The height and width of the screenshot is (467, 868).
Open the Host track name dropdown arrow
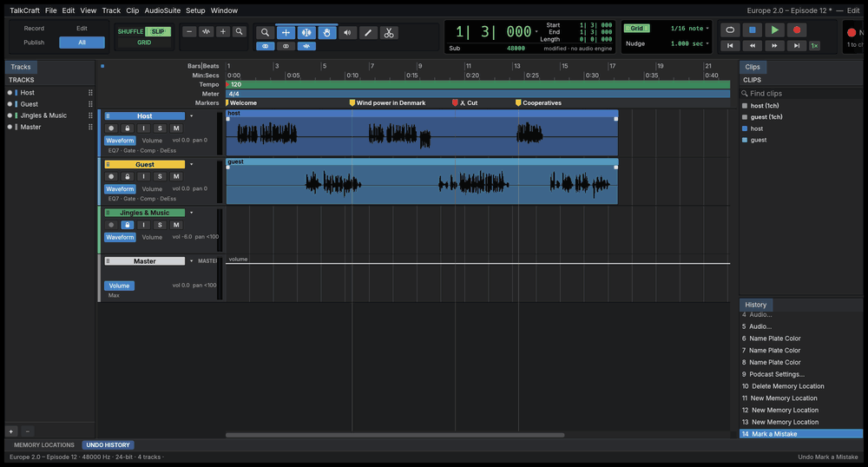pos(192,116)
